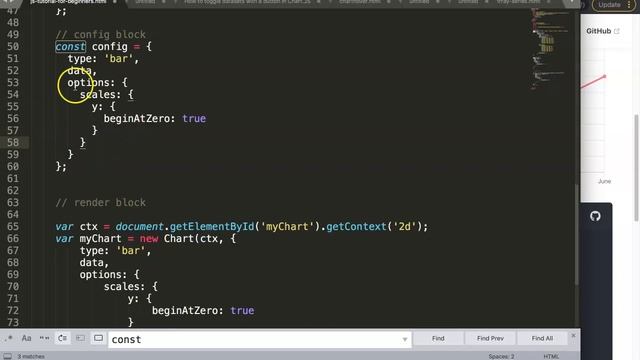Click 'ctx' variable on line 65

[x=89, y=227]
